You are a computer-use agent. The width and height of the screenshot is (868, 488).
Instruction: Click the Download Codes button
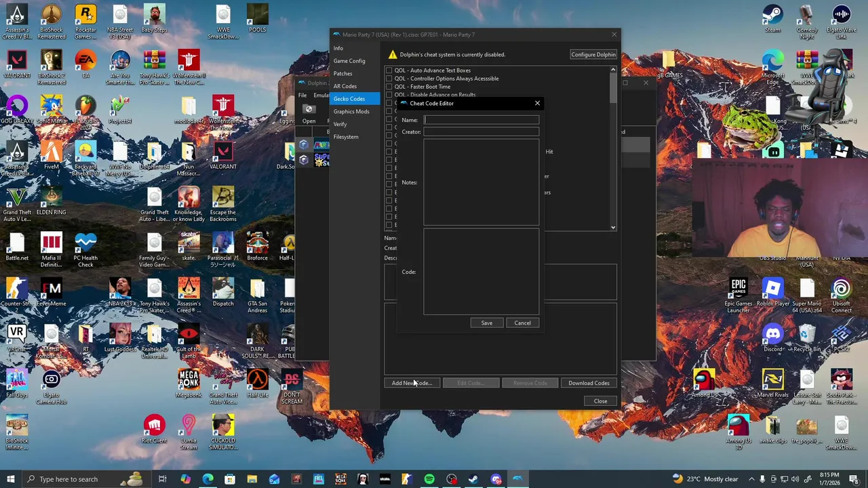click(589, 384)
